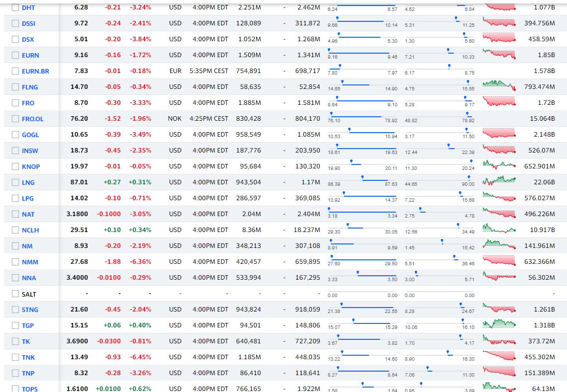Screen dimensions: 567x392
Task: Follow the TGP symbol link
Action: pyautogui.click(x=28, y=325)
